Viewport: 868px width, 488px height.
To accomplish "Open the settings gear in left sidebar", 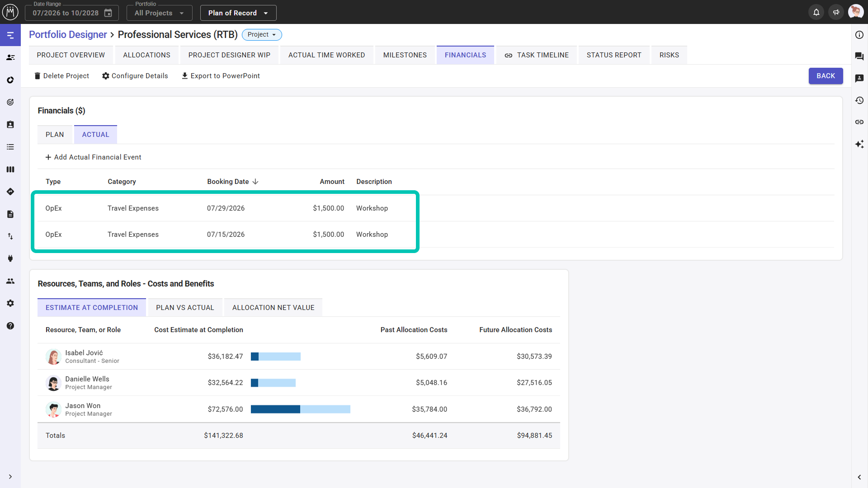I will pos(10,303).
